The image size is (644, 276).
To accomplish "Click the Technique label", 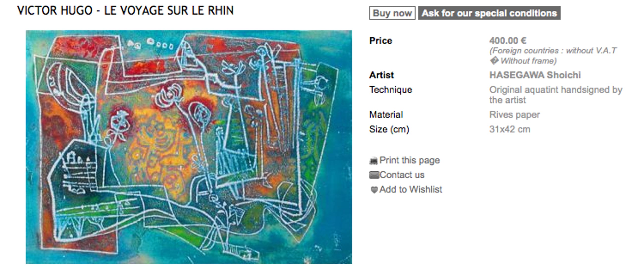I will pyautogui.click(x=391, y=90).
